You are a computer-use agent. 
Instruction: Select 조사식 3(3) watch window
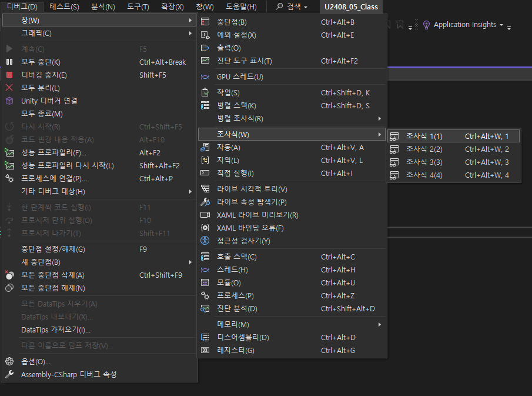454,162
